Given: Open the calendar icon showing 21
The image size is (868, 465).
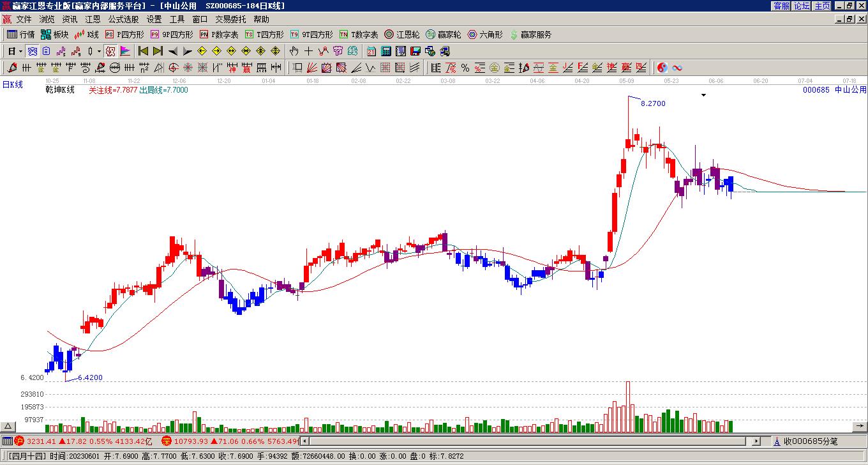Looking at the screenshot, I should 371,51.
